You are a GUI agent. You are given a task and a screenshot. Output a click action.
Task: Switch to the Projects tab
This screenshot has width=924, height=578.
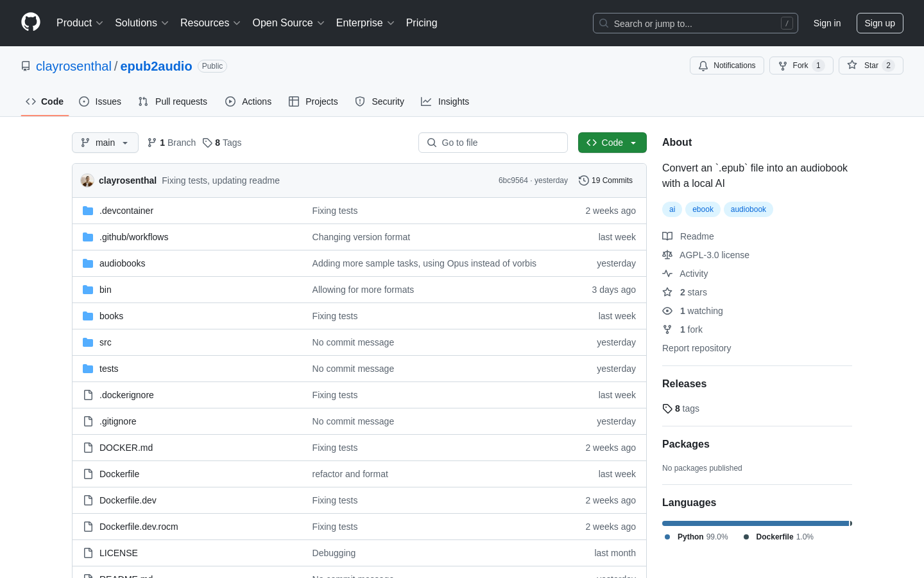(313, 101)
